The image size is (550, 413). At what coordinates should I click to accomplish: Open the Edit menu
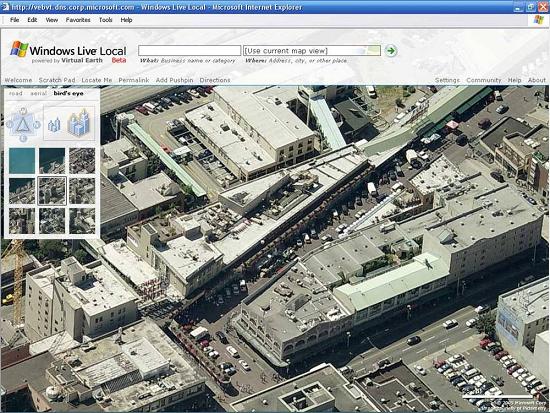pos(32,20)
